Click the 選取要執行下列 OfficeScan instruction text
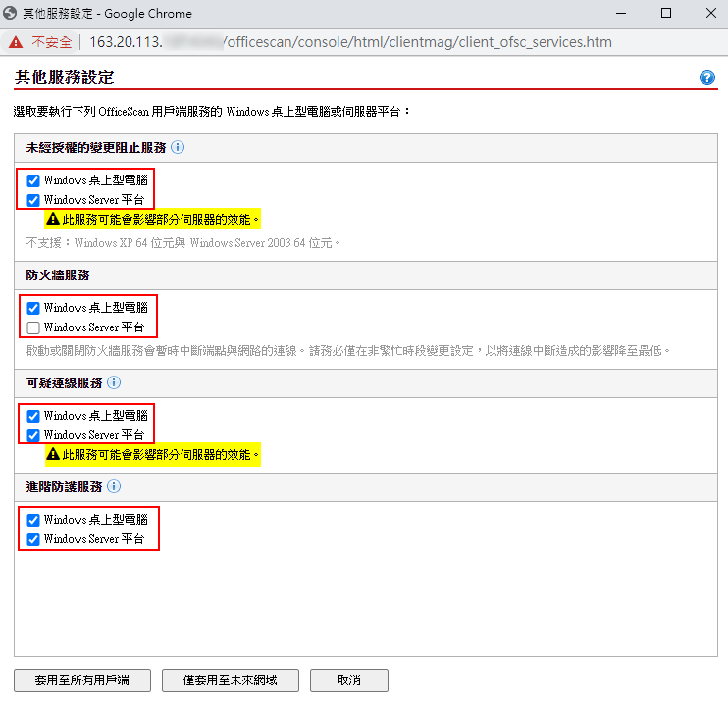728x705 pixels. pyautogui.click(x=212, y=112)
